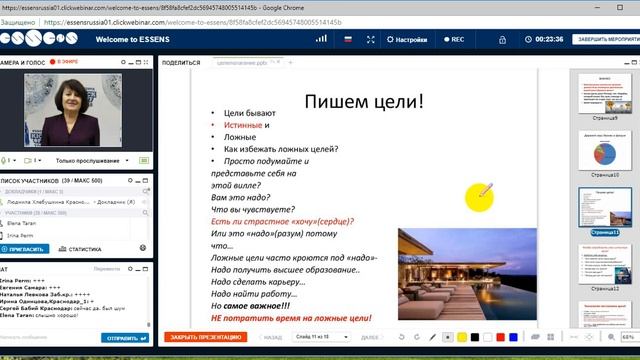640x360 pixels.
Task: Open camera and voice panel gear settings
Action: 123,62
